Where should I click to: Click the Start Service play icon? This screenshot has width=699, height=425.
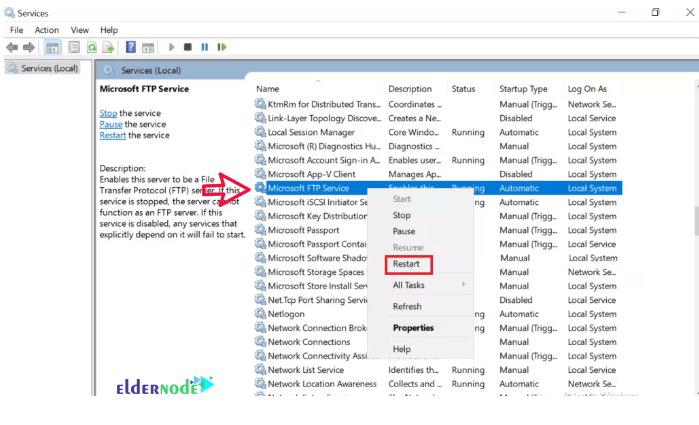pyautogui.click(x=171, y=47)
